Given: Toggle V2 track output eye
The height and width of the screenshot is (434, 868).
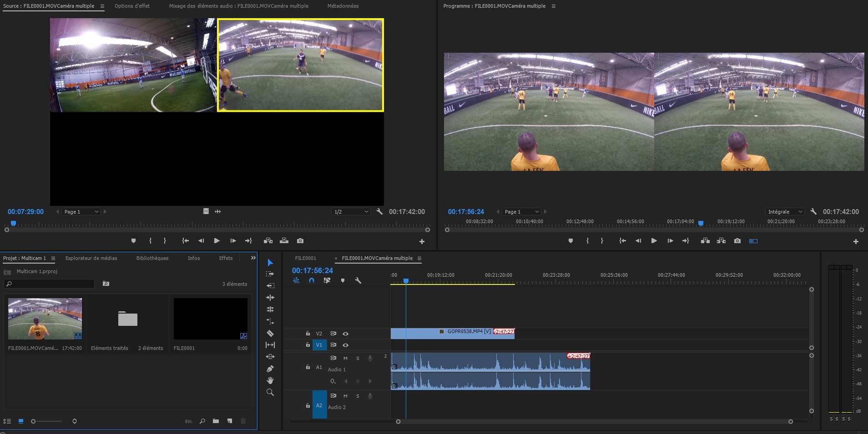Looking at the screenshot, I should click(346, 334).
